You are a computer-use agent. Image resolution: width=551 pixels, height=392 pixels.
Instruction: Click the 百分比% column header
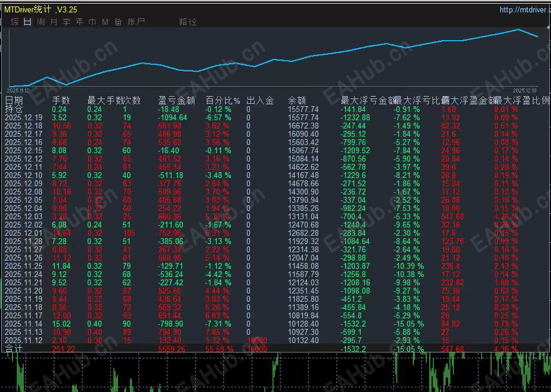pos(223,101)
